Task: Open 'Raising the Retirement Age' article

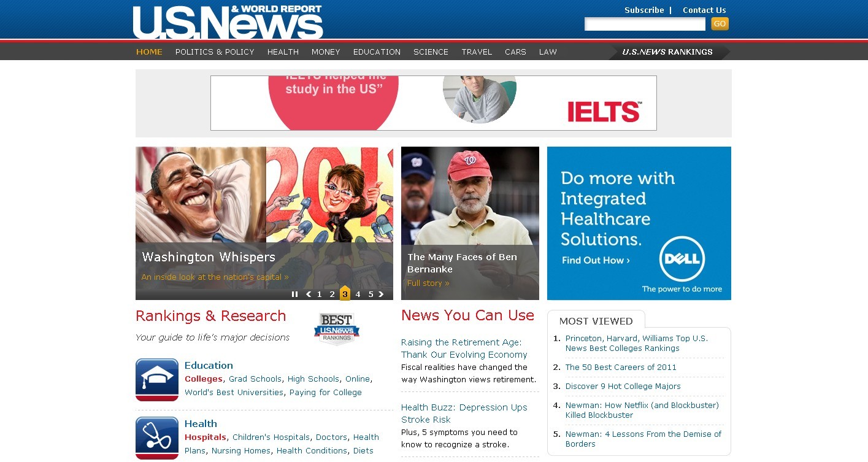Action: (464, 348)
